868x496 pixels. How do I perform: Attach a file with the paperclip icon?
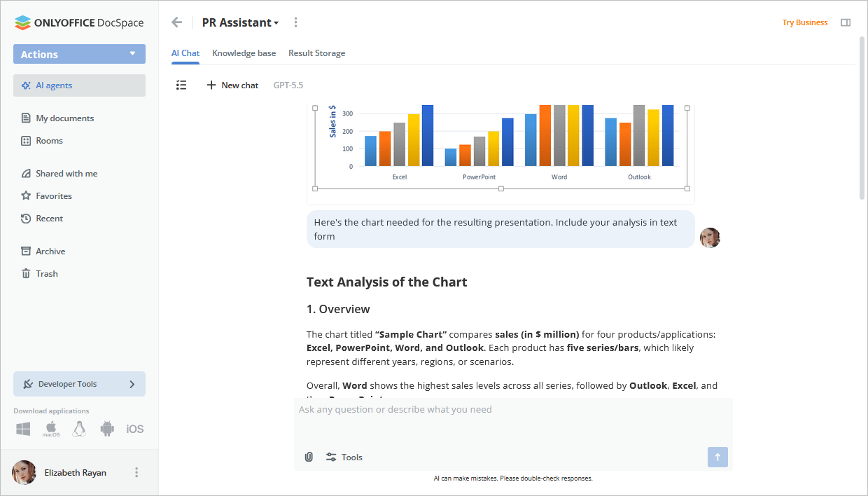pyautogui.click(x=309, y=457)
